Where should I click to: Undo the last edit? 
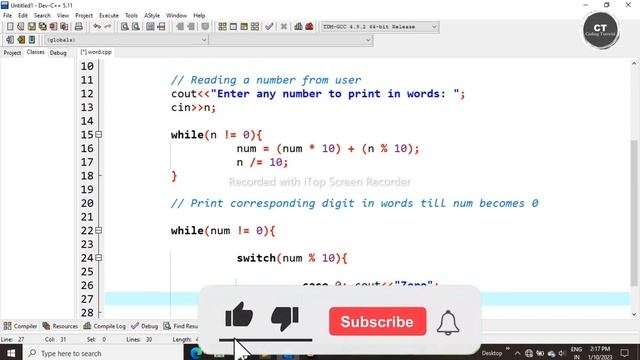[x=97, y=27]
